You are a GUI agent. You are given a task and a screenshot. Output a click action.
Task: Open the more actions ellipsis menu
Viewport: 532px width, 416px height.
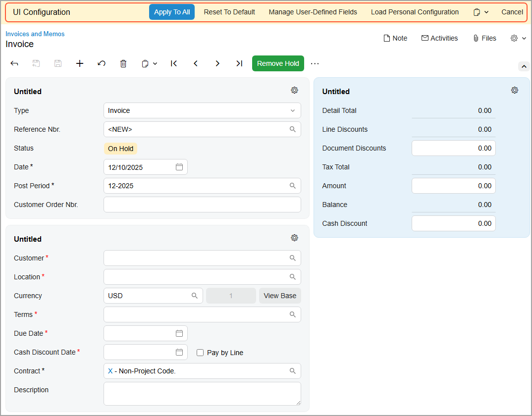(x=315, y=63)
